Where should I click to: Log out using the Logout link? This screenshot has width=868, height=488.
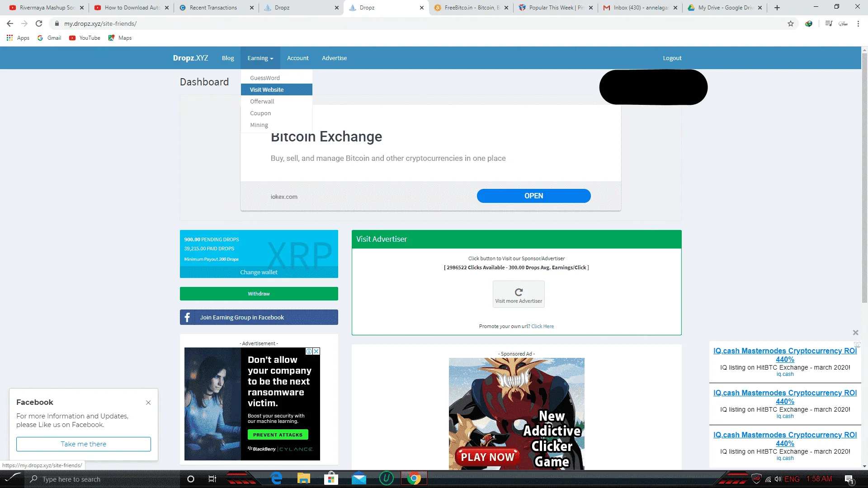(x=672, y=58)
